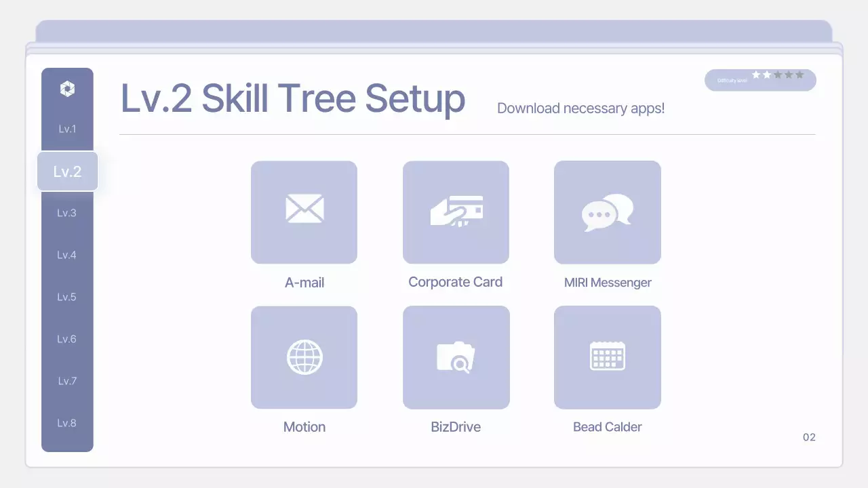Click the second filled difficulty star
Image resolution: width=868 pixels, height=488 pixels.
pos(767,75)
